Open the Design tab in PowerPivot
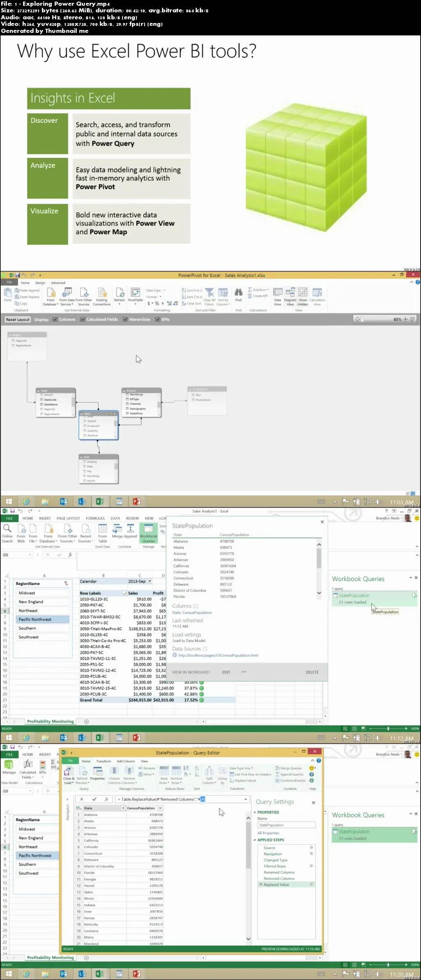421x980 pixels. coord(40,283)
